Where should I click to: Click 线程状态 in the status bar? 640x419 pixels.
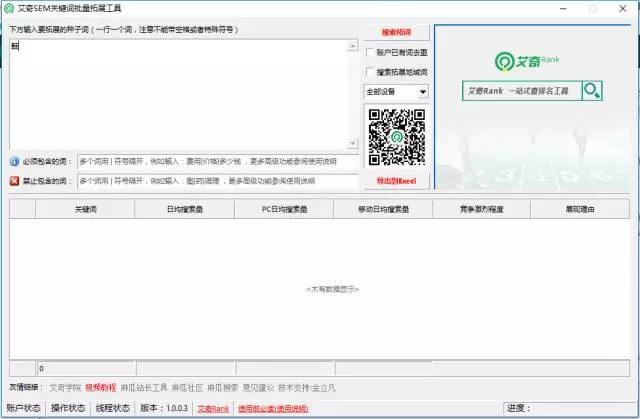[x=113, y=408]
